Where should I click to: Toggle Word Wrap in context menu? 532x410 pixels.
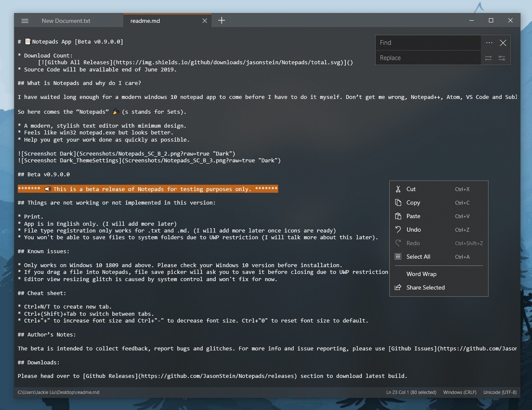439,274
